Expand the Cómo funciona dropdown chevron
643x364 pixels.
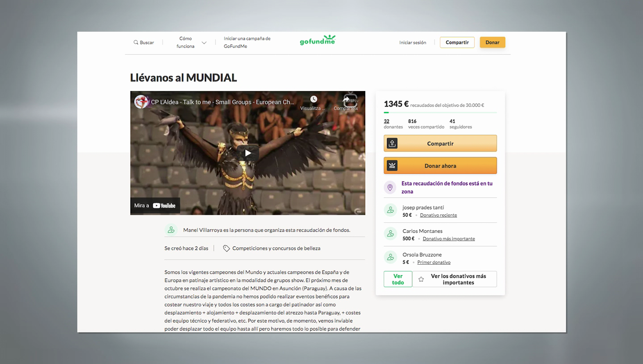pos(204,43)
